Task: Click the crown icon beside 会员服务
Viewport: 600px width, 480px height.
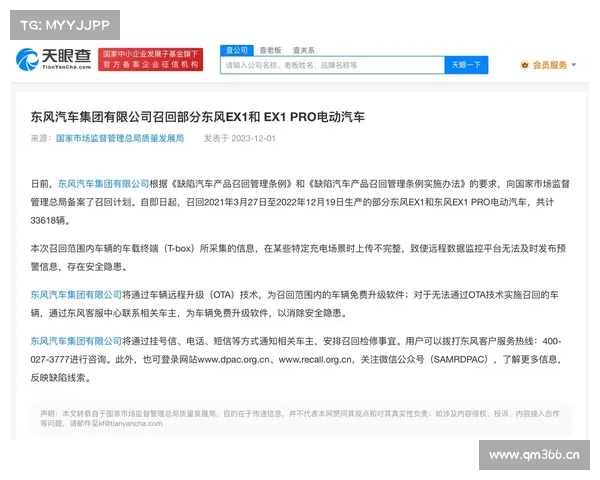Action: [x=524, y=65]
